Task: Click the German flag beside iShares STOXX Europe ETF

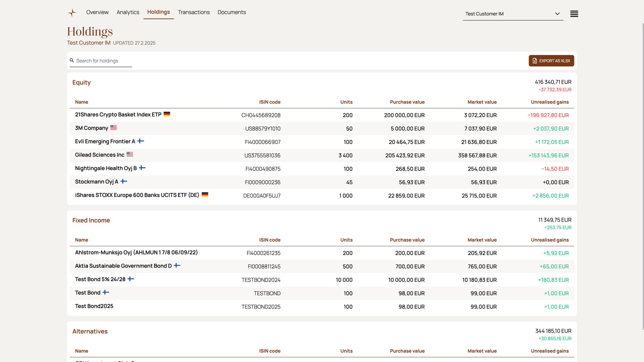Action: coord(205,194)
